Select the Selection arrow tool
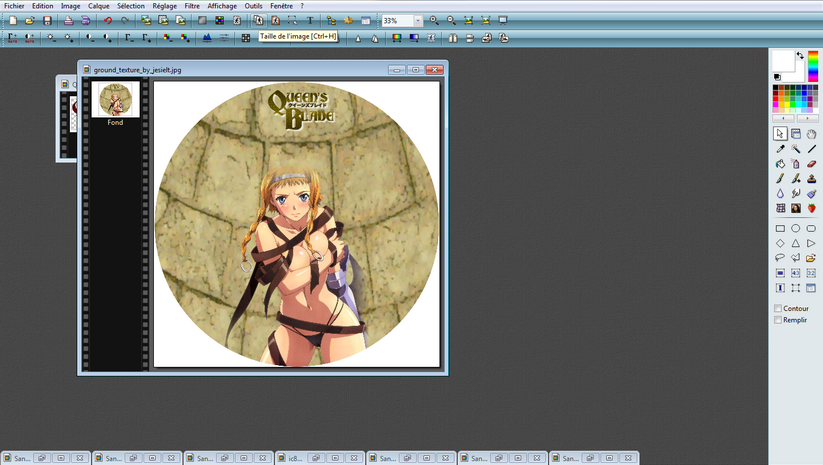The width and height of the screenshot is (823, 465). tap(780, 134)
